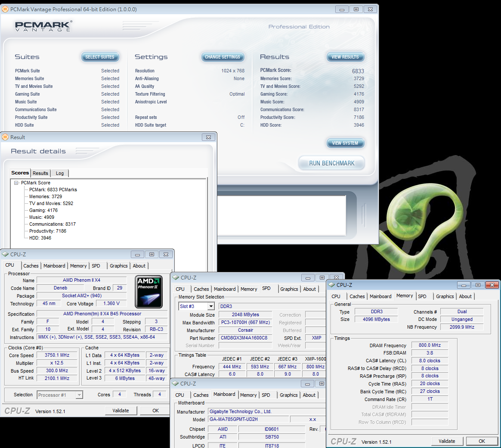Click the Select Suites button
The width and height of the screenshot is (501, 448).
coord(100,57)
